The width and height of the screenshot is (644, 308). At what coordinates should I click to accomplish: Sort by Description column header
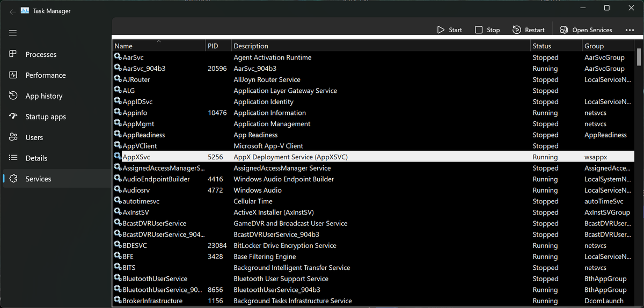(381, 46)
